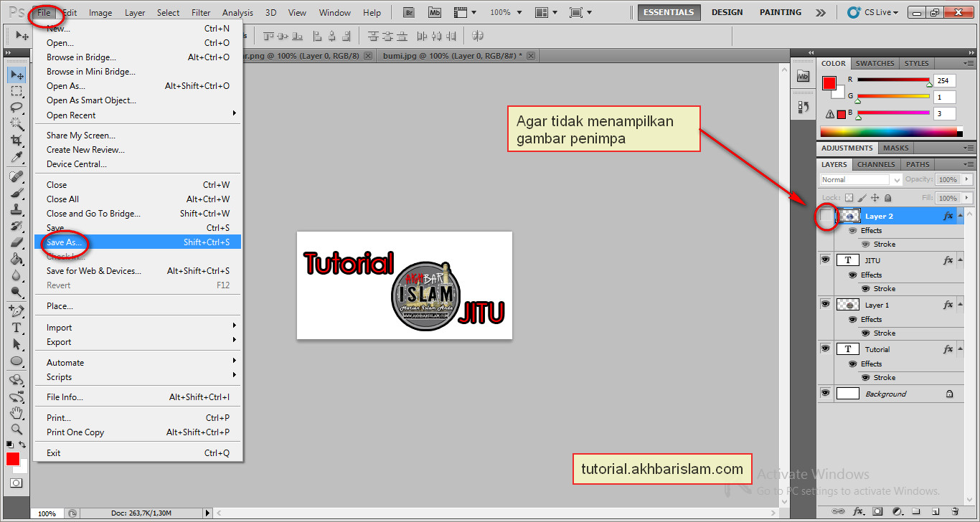
Task: Click the Mini Bridge panel icon in dock
Action: [803, 76]
